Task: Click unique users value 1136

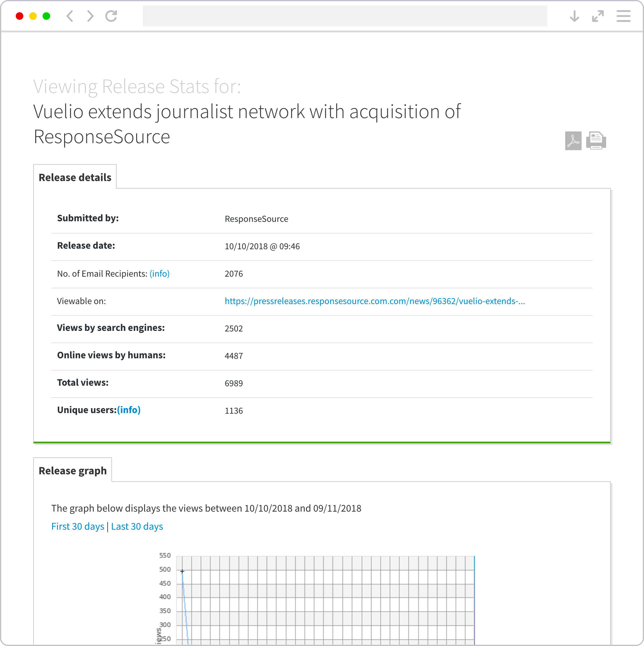Action: pyautogui.click(x=234, y=411)
